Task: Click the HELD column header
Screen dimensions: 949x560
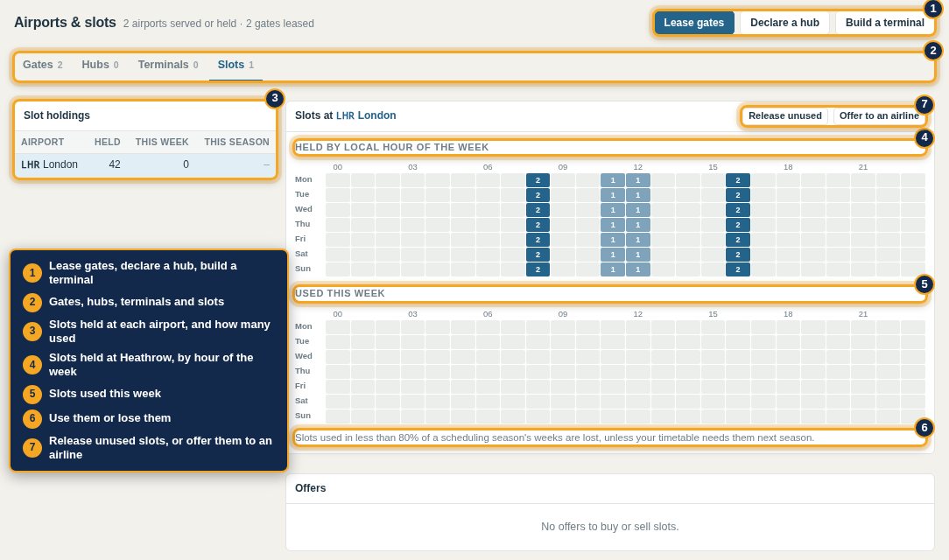Action: pos(107,142)
